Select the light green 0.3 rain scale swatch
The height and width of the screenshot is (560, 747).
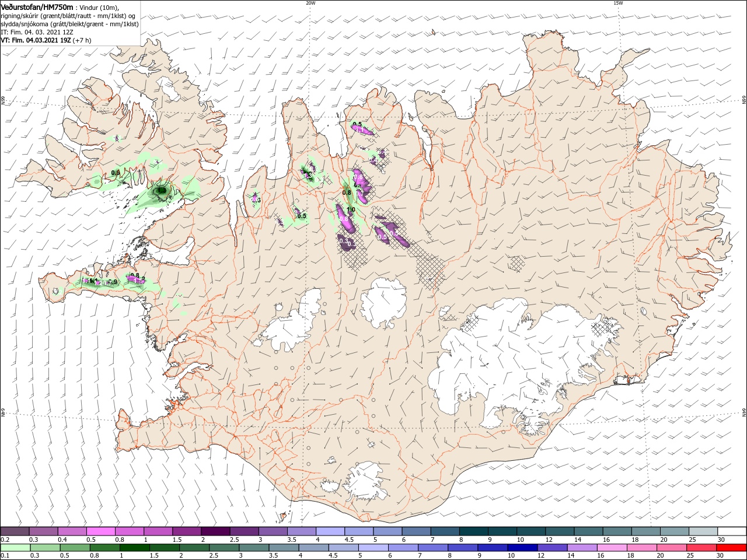click(45, 548)
